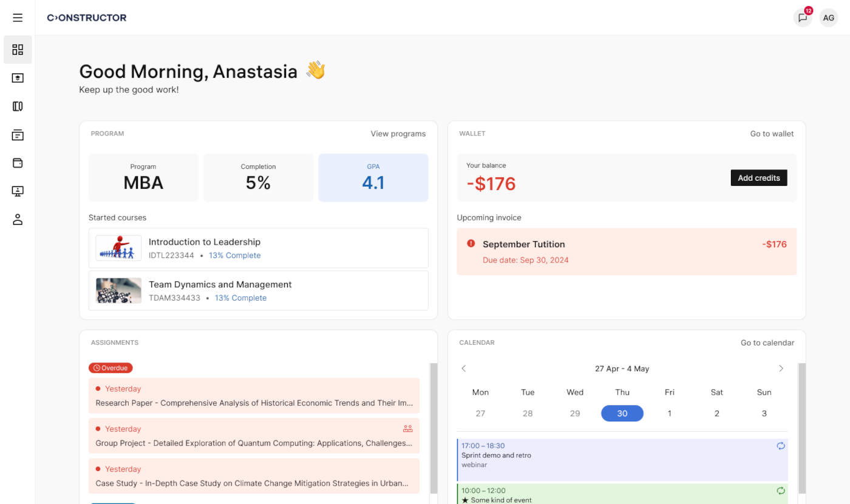The width and height of the screenshot is (850, 504).
Task: Open the Dashboard icon in the sidebar
Action: [x=17, y=49]
